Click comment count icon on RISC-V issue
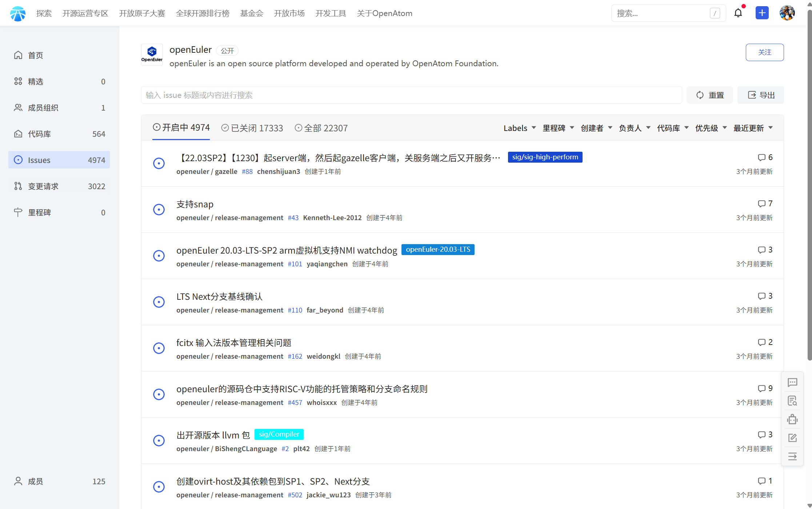 [762, 389]
